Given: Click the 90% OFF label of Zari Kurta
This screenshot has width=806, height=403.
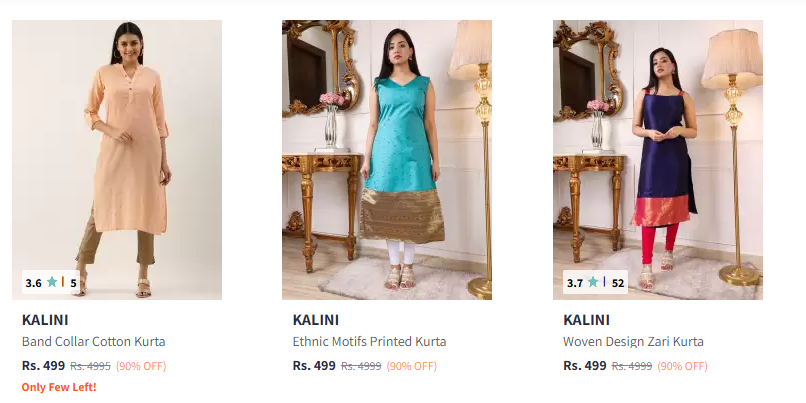Looking at the screenshot, I should (683, 366).
